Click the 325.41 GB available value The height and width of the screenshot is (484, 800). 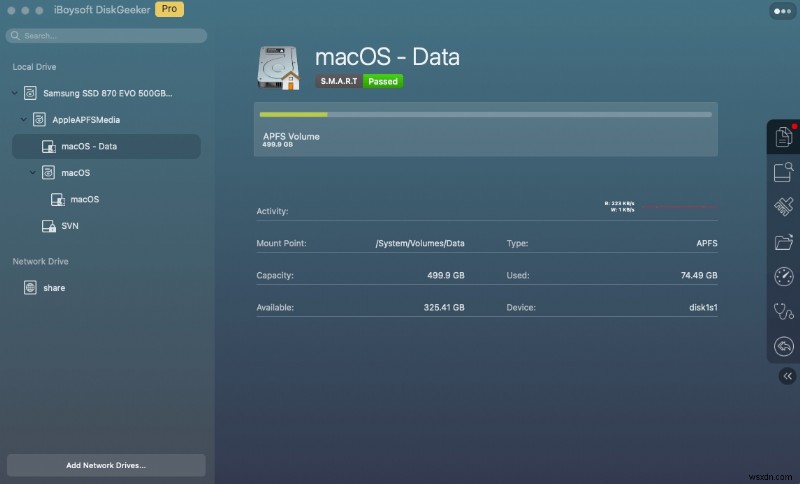coord(444,308)
